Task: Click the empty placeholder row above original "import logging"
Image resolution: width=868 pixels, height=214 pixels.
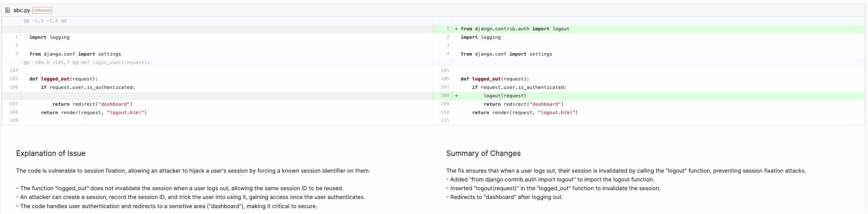Action: pyautogui.click(x=220, y=29)
